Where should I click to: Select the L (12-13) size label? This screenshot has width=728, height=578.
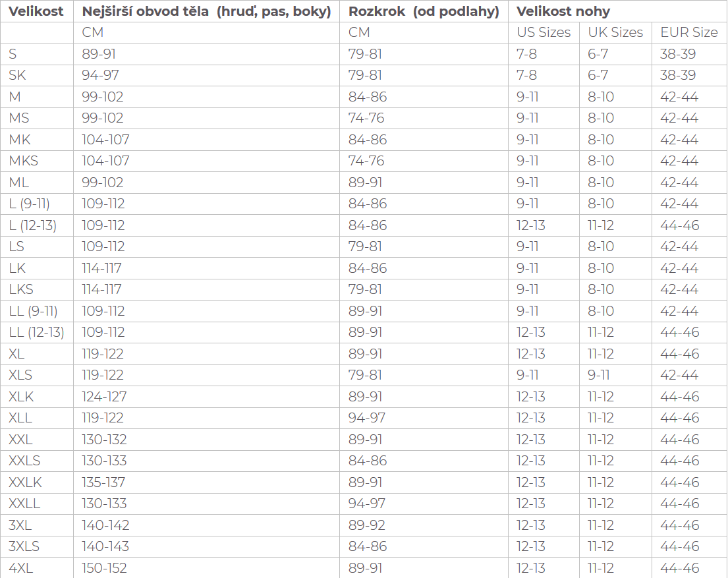33,225
